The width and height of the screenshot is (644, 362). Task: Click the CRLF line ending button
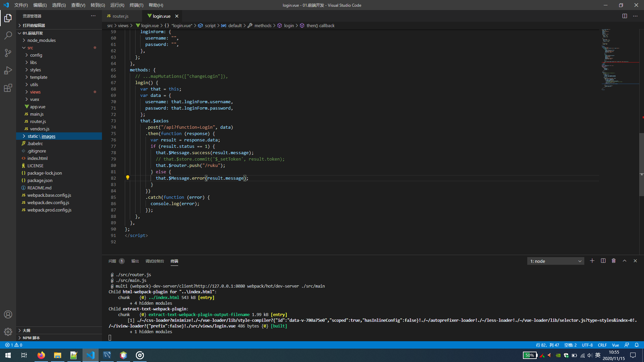pyautogui.click(x=602, y=345)
